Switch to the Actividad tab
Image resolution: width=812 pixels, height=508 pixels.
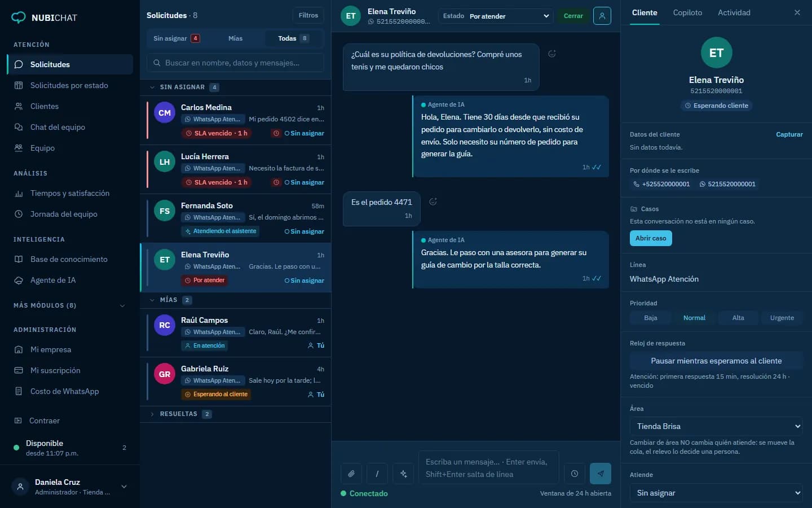coord(734,12)
